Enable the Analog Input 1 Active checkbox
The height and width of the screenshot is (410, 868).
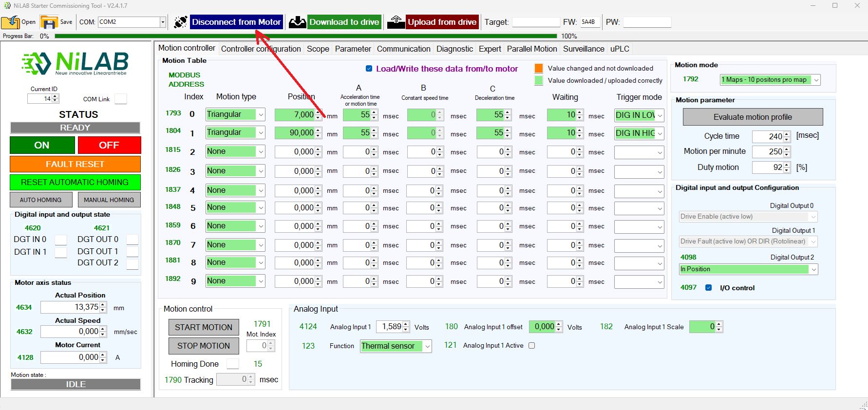click(x=532, y=346)
